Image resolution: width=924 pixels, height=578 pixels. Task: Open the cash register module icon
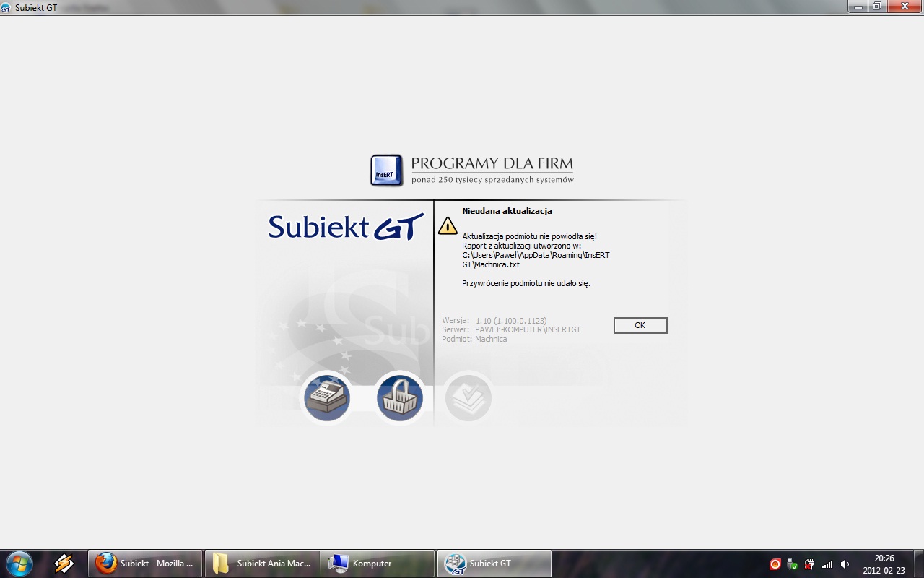point(327,397)
